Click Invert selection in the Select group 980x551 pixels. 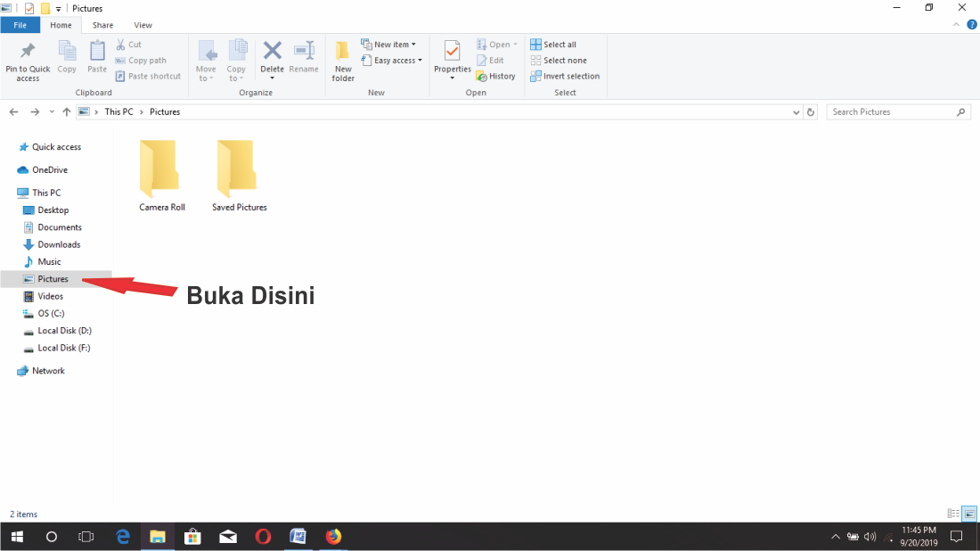tap(565, 76)
